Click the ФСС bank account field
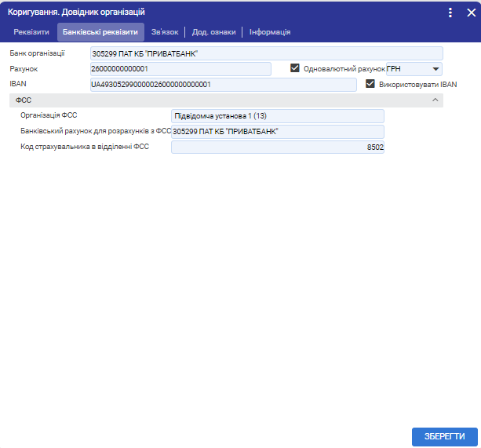Screen dimensions: 481x448 277,132
